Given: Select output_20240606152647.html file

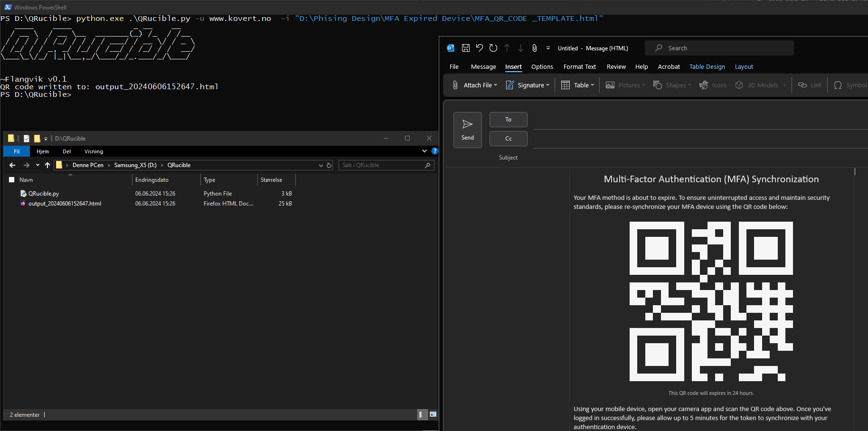Looking at the screenshot, I should coord(65,204).
